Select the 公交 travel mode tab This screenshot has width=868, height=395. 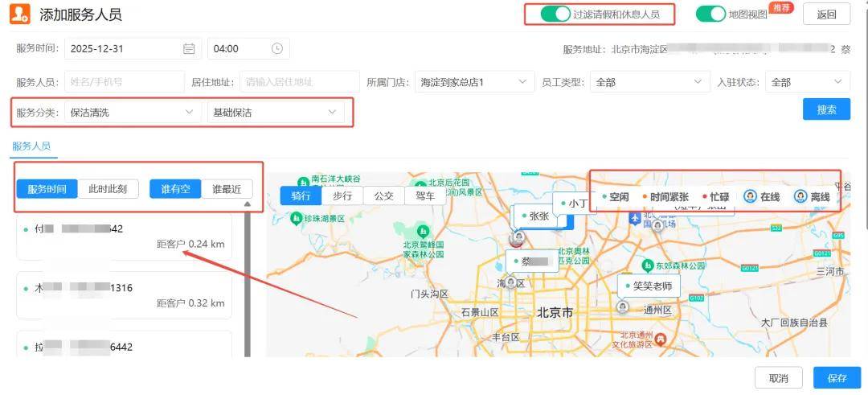[x=383, y=195]
